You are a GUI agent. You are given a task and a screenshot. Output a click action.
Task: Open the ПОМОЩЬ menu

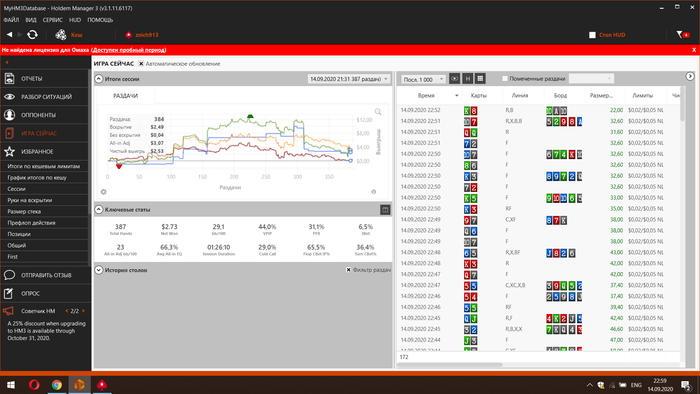(x=100, y=20)
